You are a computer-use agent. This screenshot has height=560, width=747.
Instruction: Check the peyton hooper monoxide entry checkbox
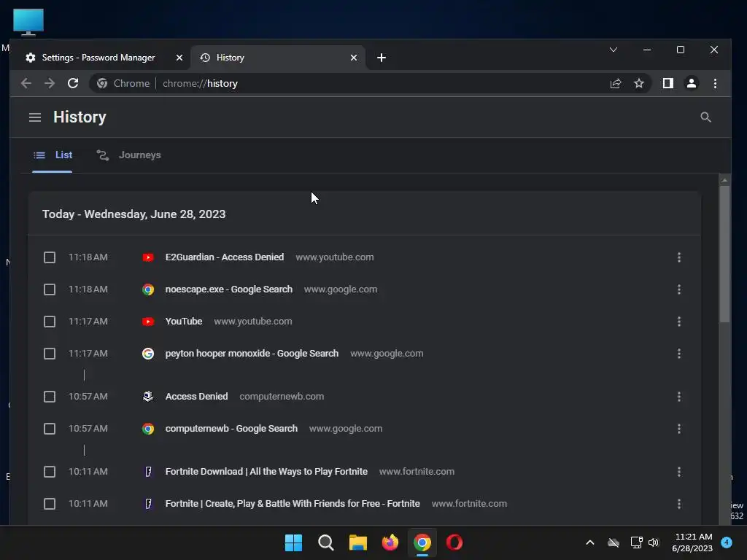[50, 354]
